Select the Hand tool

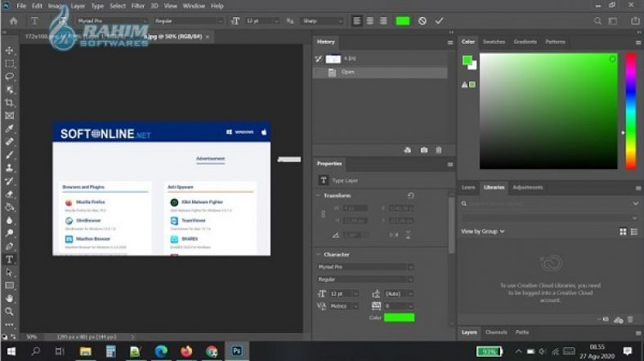[10, 298]
